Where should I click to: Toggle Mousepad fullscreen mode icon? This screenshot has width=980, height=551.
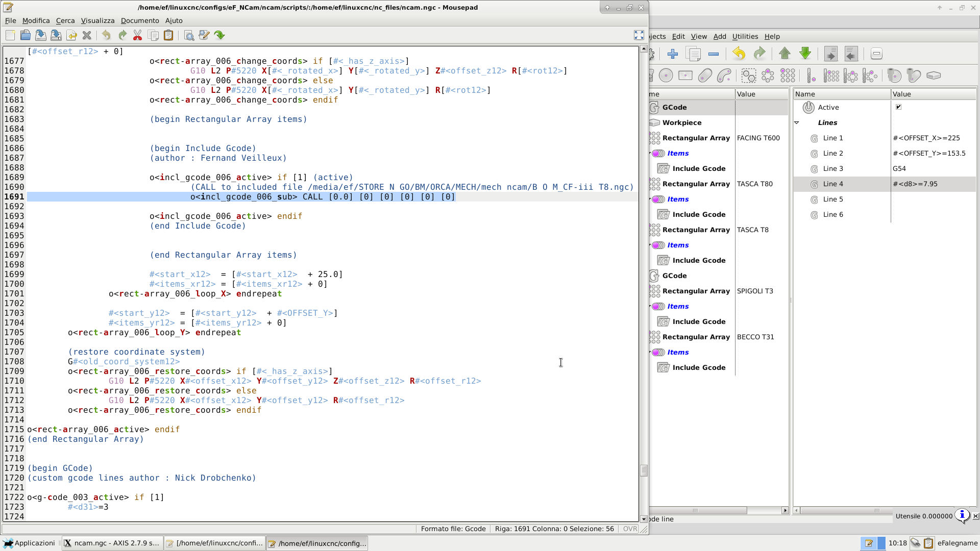[x=639, y=35]
